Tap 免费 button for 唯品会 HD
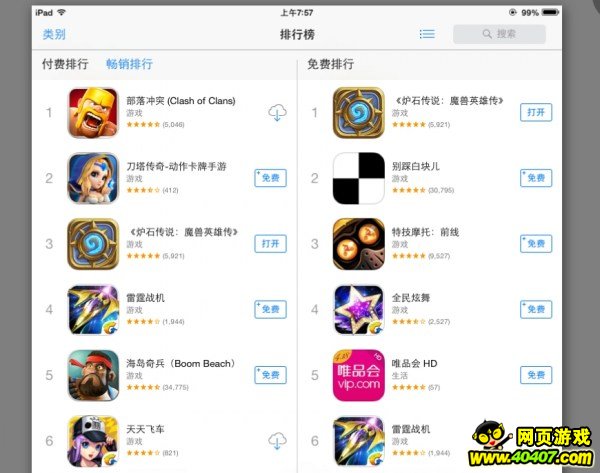 (x=536, y=375)
